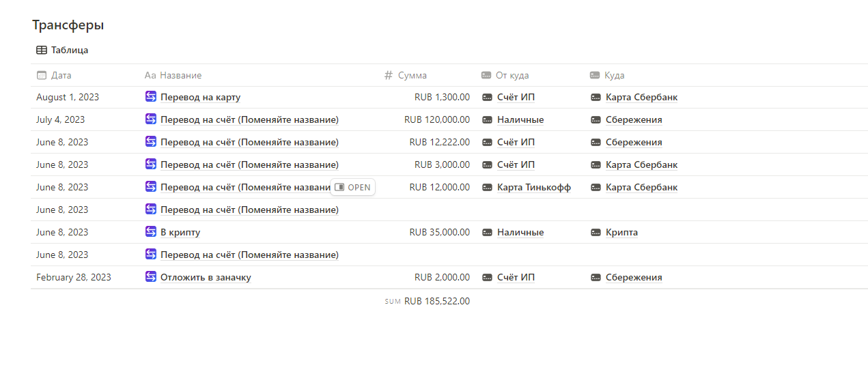
Task: Click the calendar icon in Дата header
Action: pyautogui.click(x=42, y=75)
